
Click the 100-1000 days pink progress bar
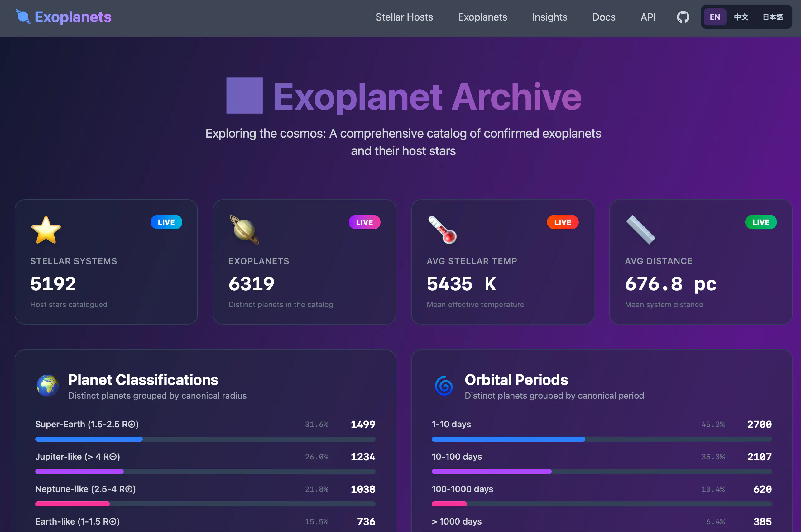click(449, 504)
